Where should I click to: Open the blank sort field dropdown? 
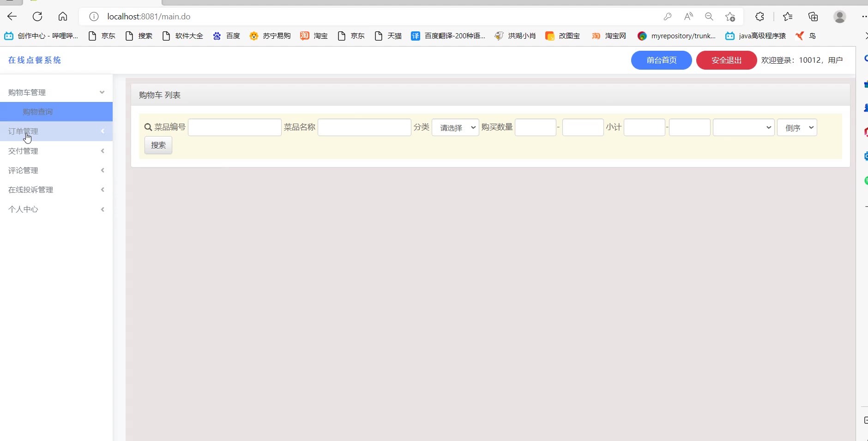click(743, 127)
